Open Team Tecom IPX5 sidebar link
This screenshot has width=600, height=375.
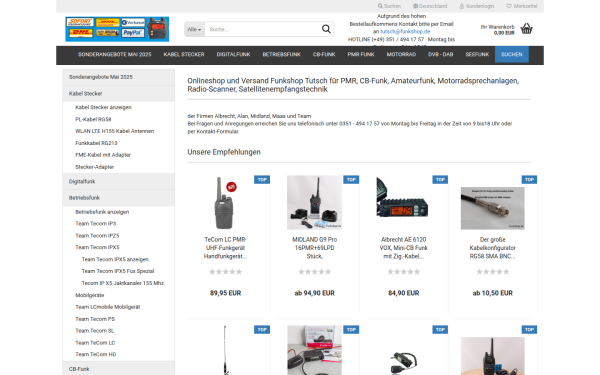[97, 247]
